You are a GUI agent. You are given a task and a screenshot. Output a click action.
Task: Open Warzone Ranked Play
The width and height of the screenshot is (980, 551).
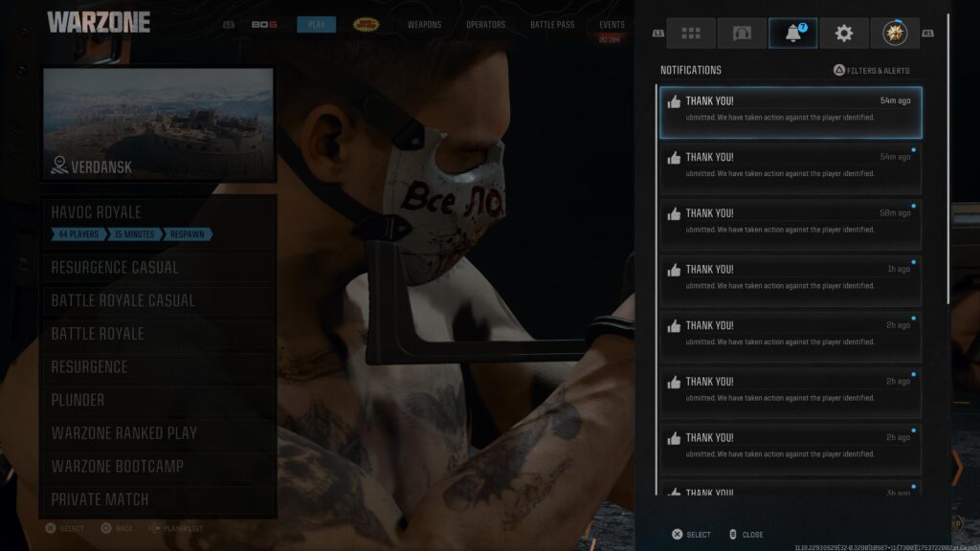click(x=159, y=433)
